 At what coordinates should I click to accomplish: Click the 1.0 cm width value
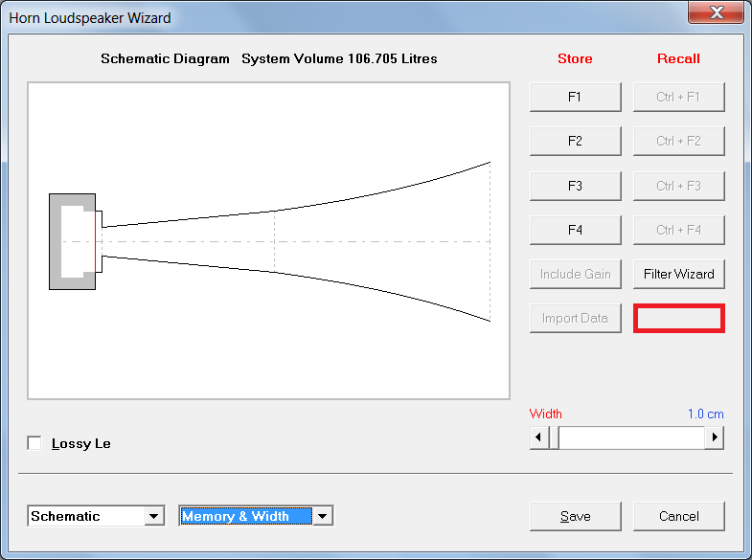point(705,414)
